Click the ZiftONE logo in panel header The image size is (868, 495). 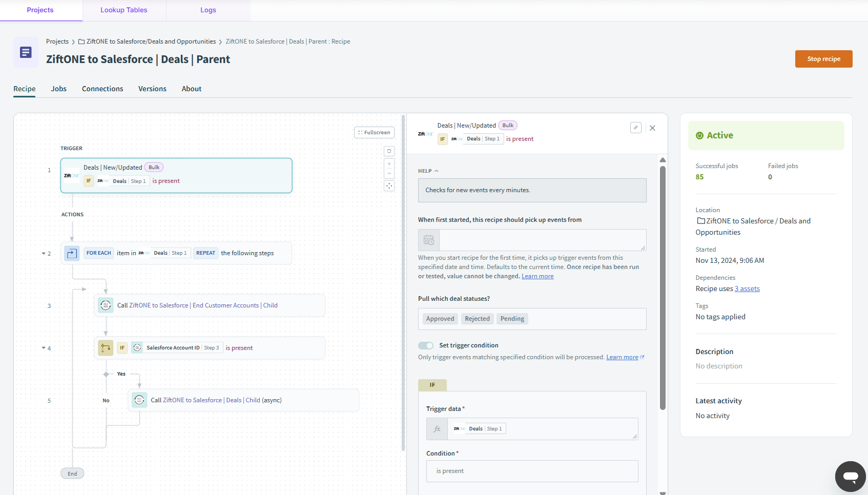pyautogui.click(x=425, y=134)
